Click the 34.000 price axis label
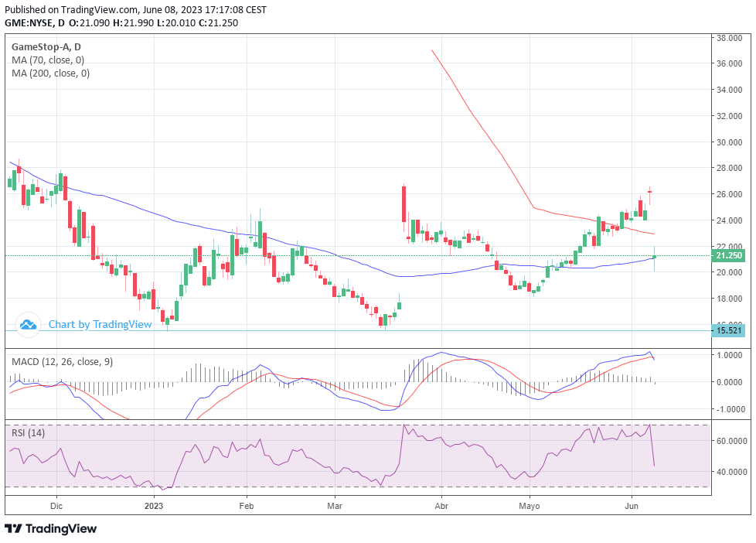The height and width of the screenshot is (543, 756). point(730,89)
